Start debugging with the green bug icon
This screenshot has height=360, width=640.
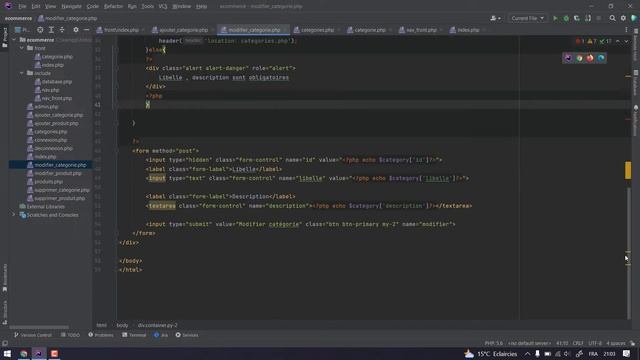(566, 18)
